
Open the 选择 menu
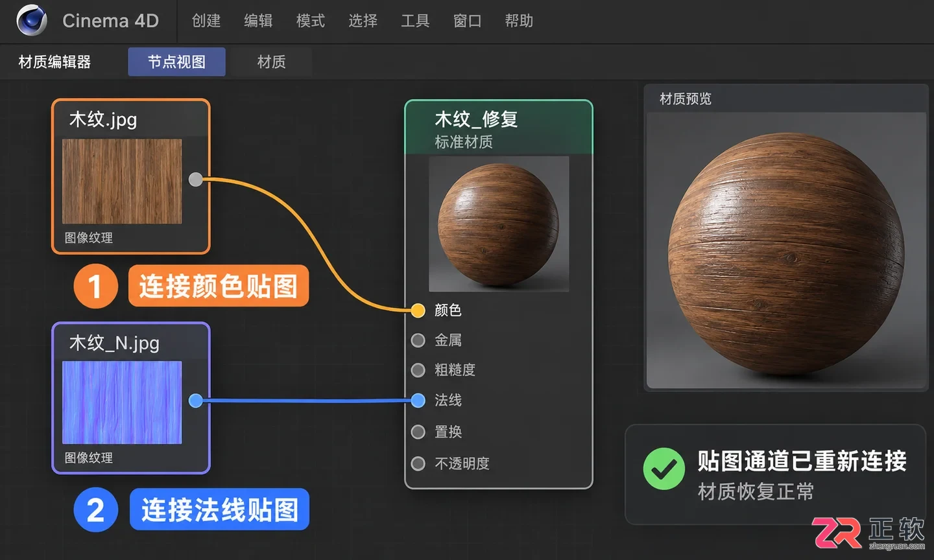pos(363,21)
